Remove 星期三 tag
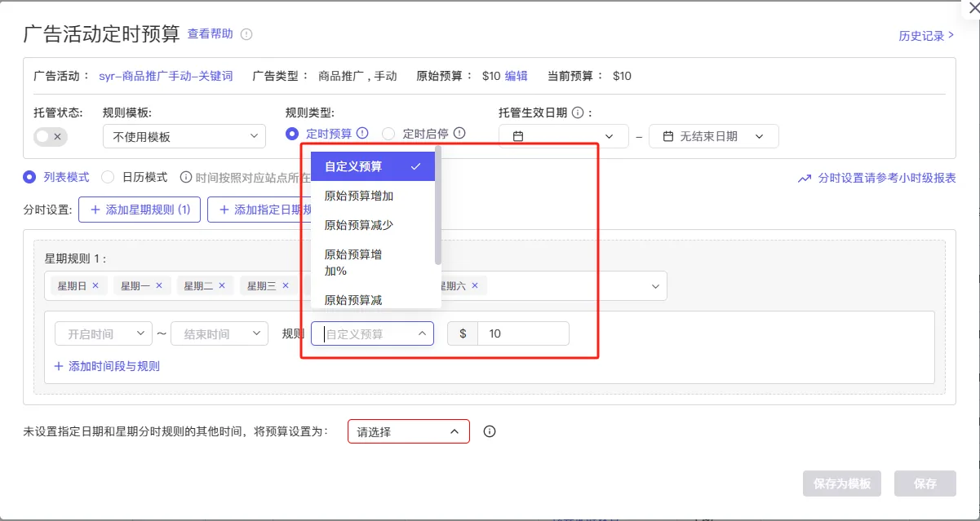Viewport: 980px width, 521px height. 284,285
